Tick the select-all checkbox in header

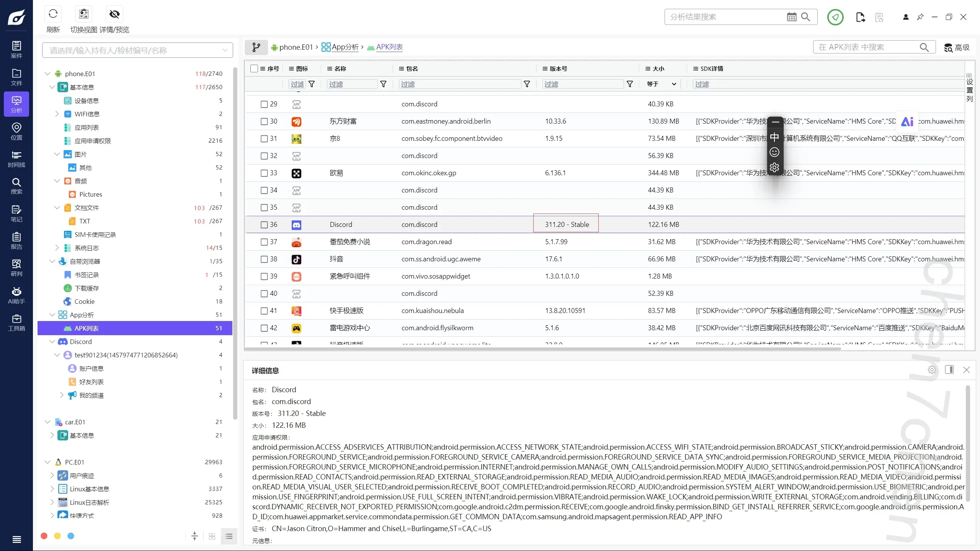254,68
